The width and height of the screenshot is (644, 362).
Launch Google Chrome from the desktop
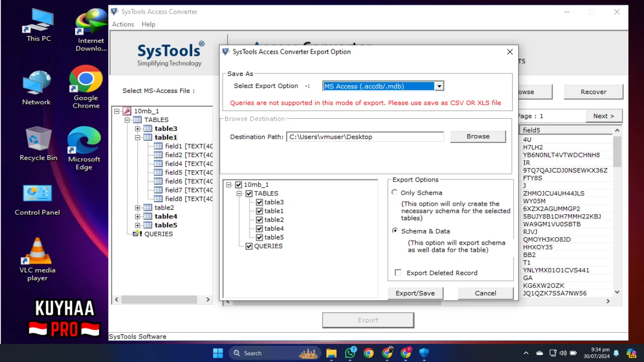click(86, 86)
